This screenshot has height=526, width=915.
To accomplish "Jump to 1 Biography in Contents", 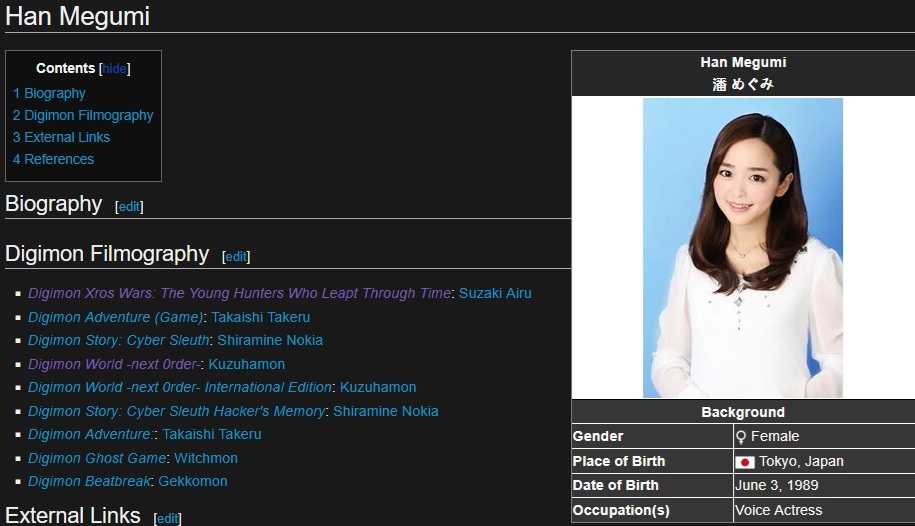I will 49,93.
